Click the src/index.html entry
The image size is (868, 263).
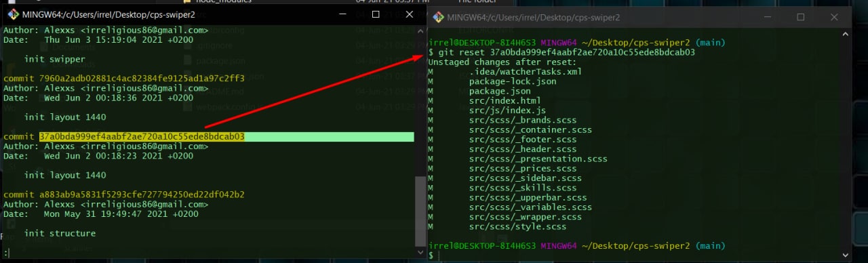click(x=505, y=100)
